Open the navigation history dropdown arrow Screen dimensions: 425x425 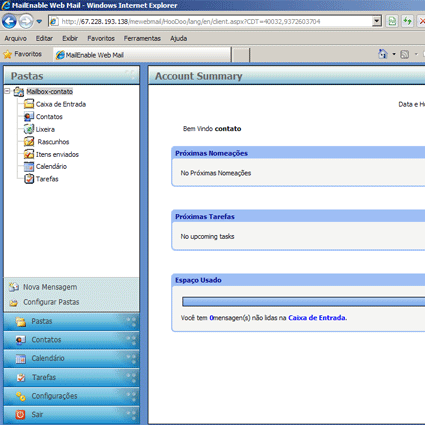point(39,22)
